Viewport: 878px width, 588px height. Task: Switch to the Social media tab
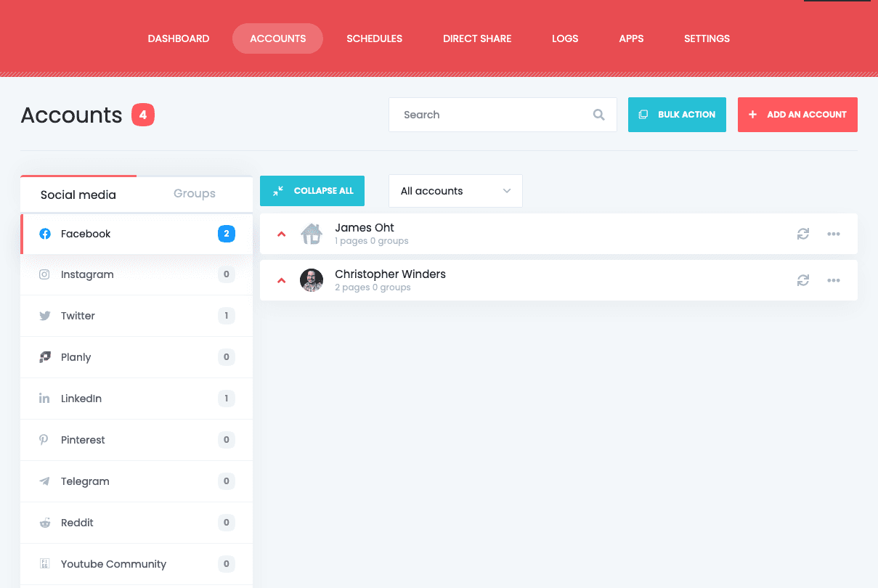point(78,195)
